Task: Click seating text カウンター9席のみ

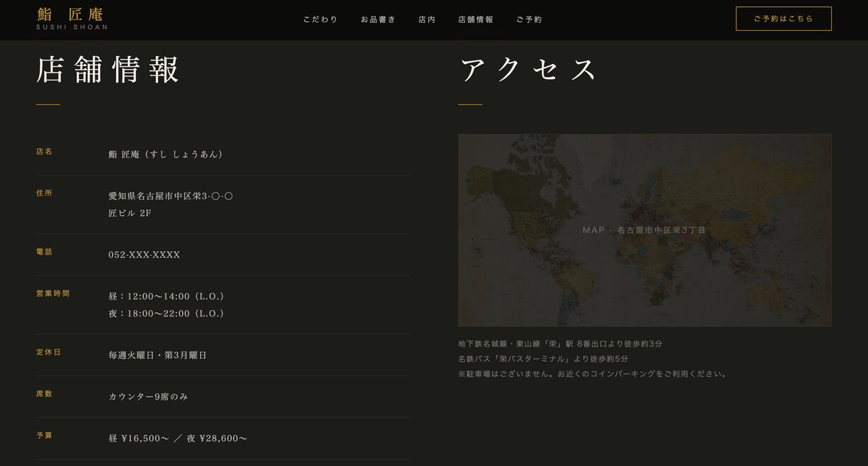Action: coord(148,396)
